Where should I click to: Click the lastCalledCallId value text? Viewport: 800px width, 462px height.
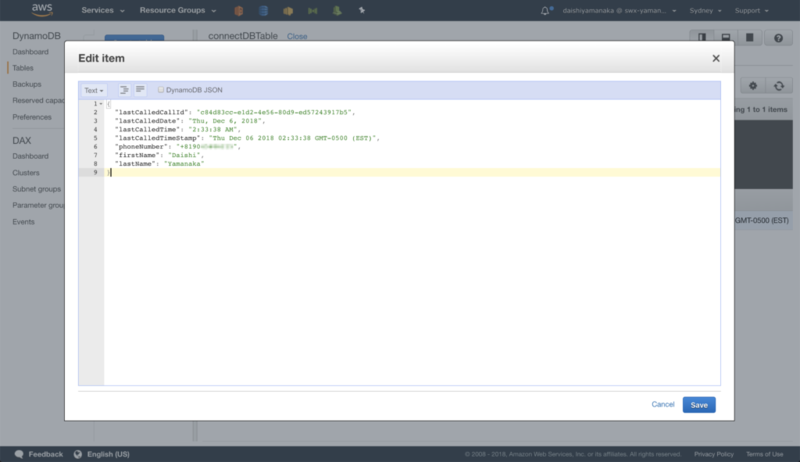click(x=276, y=112)
